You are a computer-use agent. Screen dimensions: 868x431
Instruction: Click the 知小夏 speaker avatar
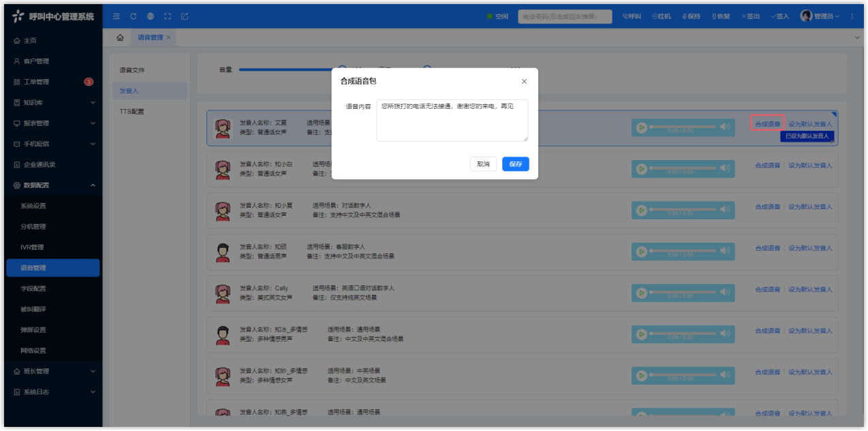222,210
